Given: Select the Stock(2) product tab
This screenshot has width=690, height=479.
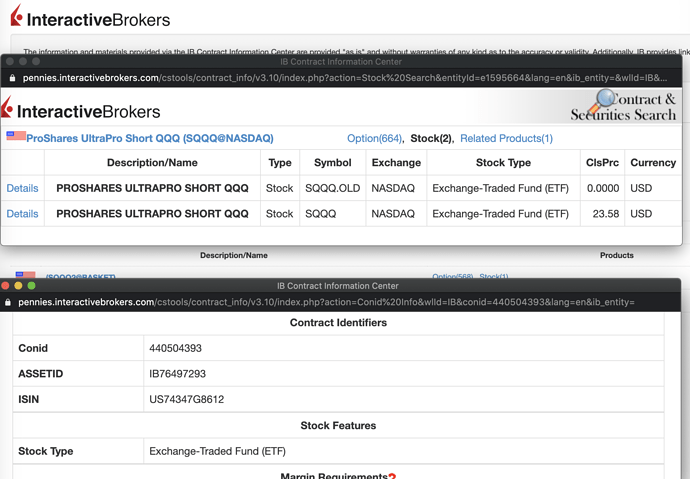Looking at the screenshot, I should point(431,139).
